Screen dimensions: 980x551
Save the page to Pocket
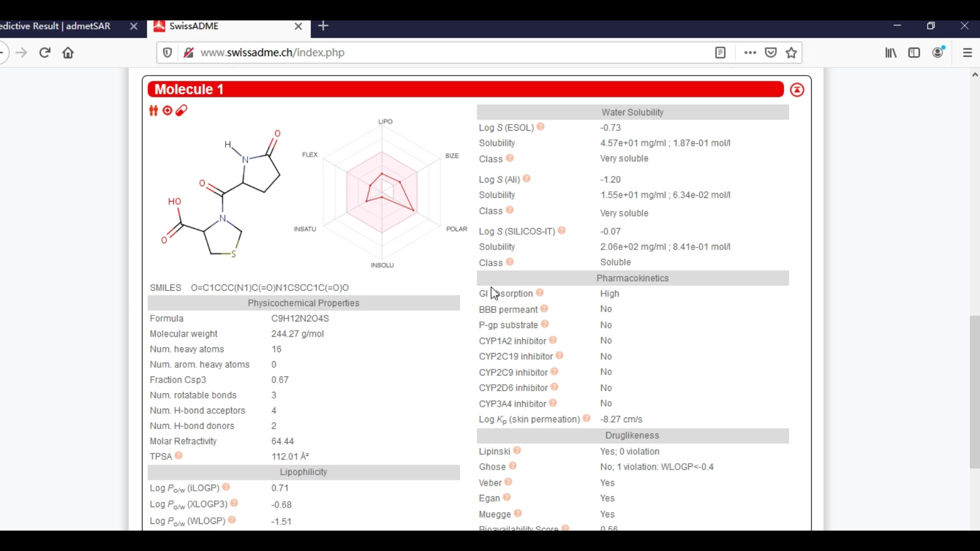tap(771, 53)
